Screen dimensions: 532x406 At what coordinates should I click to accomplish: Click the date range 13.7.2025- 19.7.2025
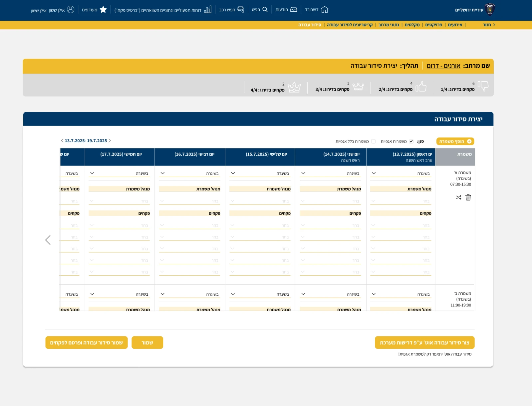pos(86,141)
